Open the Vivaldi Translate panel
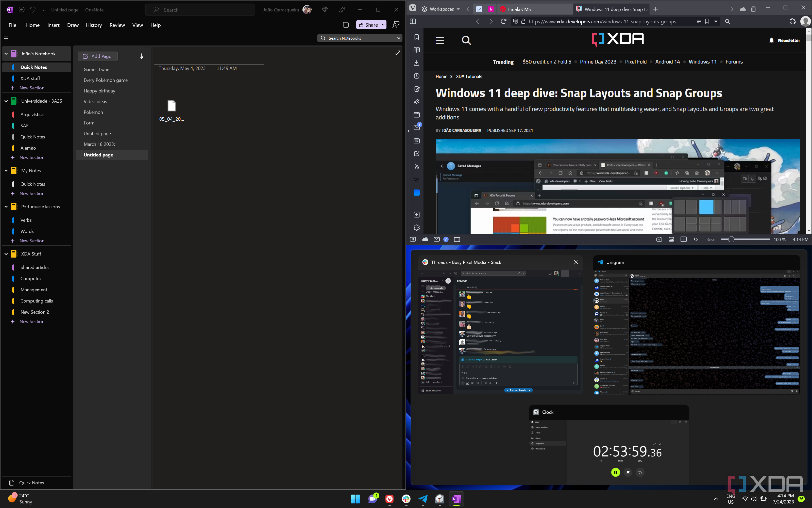The image size is (812, 508). pyautogui.click(x=416, y=102)
